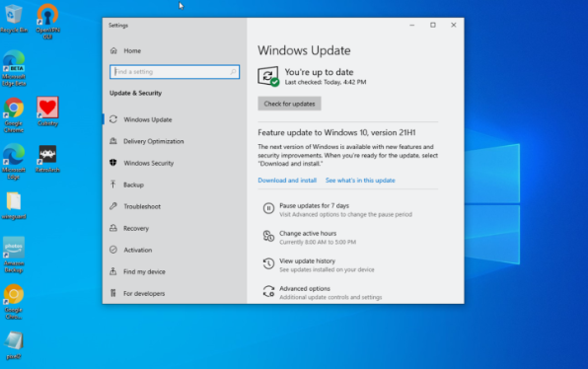Click the update history clock icon
This screenshot has height=369, width=588.
pyautogui.click(x=268, y=263)
